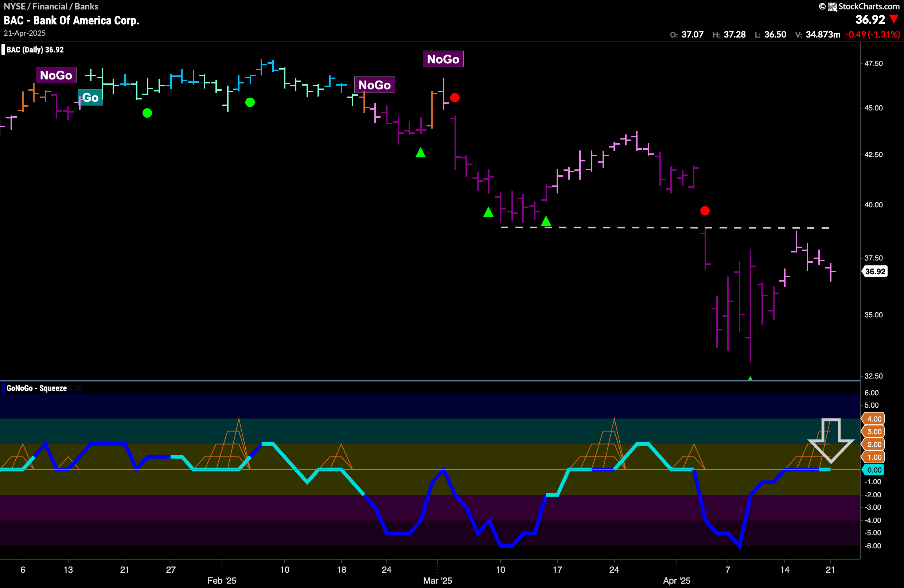The image size is (904, 588).
Task: Click the green dot under the February 10 highs
Action: click(250, 102)
